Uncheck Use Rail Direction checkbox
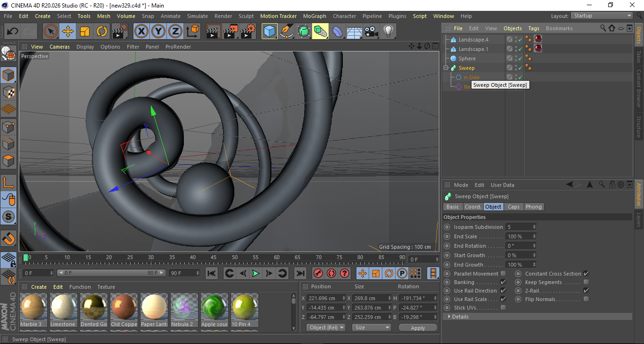This screenshot has width=644, height=344. (503, 291)
